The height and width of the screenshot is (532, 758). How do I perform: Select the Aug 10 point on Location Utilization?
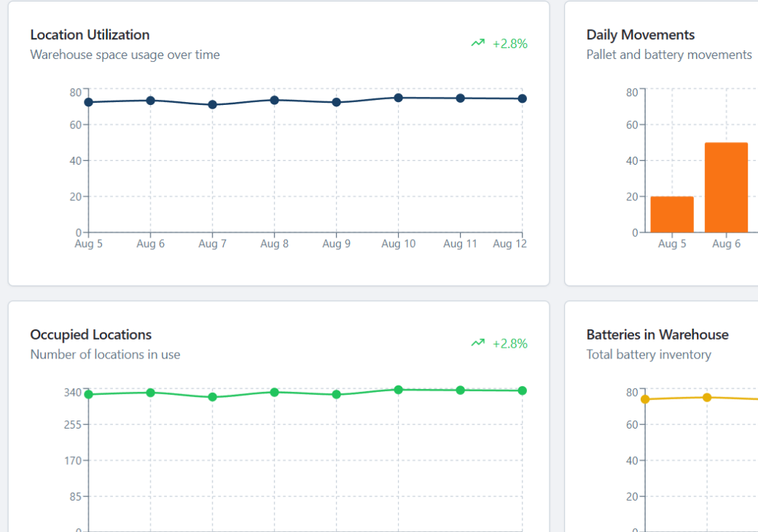pos(399,98)
